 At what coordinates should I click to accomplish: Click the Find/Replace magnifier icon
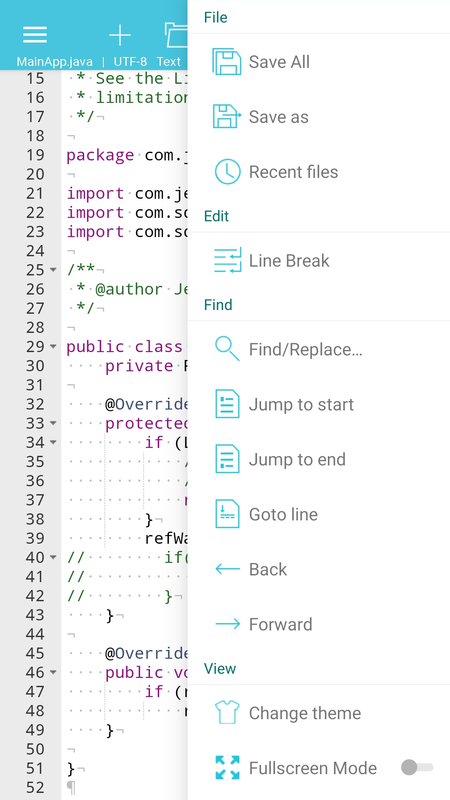[227, 349]
